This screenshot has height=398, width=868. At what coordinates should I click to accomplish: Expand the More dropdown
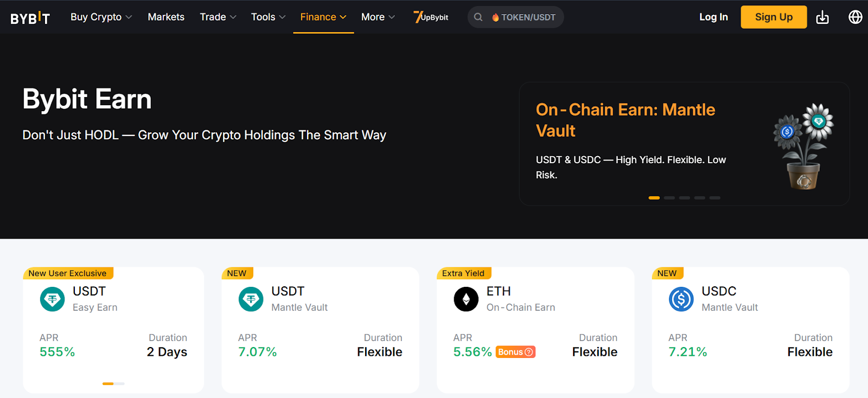[x=377, y=17]
